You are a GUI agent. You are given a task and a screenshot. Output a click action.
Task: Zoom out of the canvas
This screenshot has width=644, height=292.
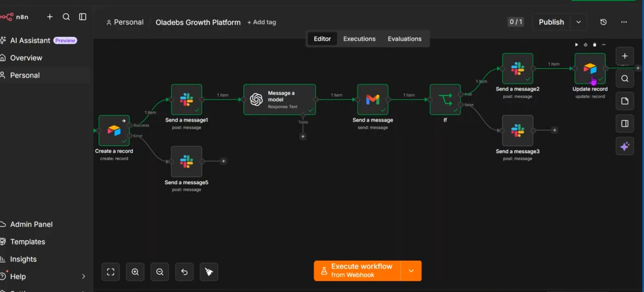pos(160,272)
